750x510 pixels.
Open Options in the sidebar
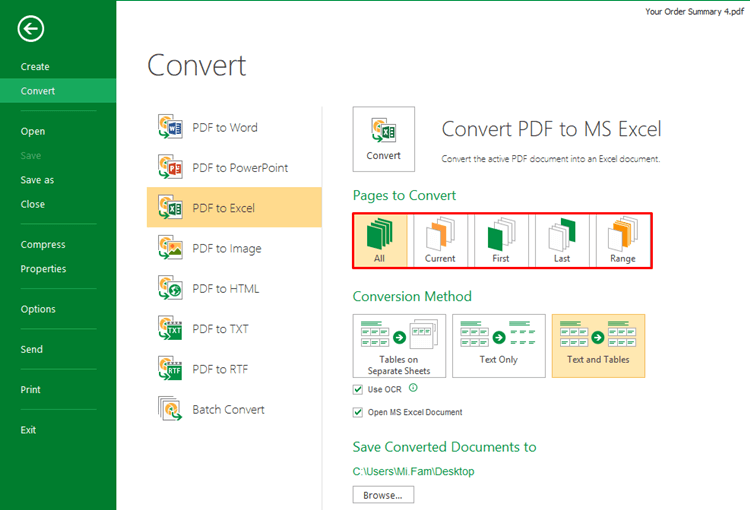coord(38,309)
